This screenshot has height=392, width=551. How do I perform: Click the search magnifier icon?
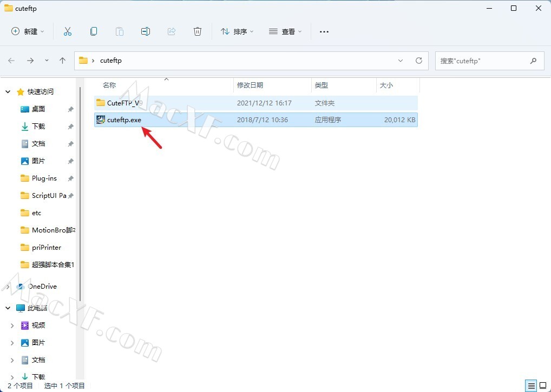point(533,61)
